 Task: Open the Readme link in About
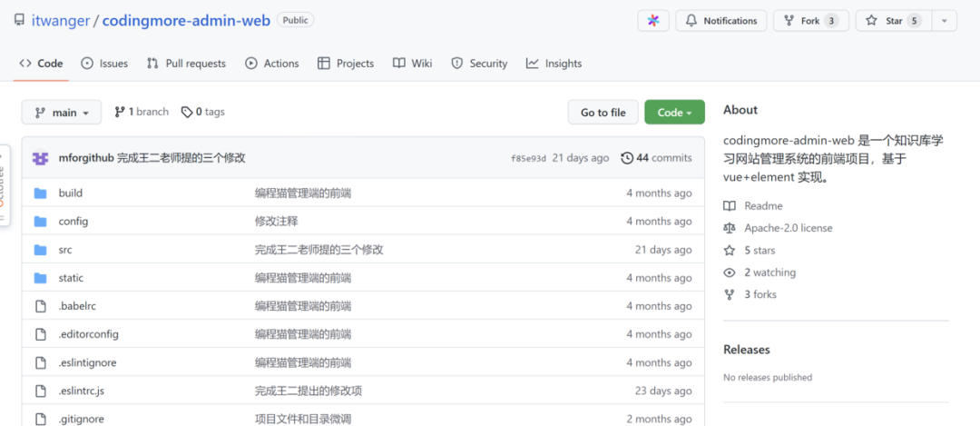(753, 206)
